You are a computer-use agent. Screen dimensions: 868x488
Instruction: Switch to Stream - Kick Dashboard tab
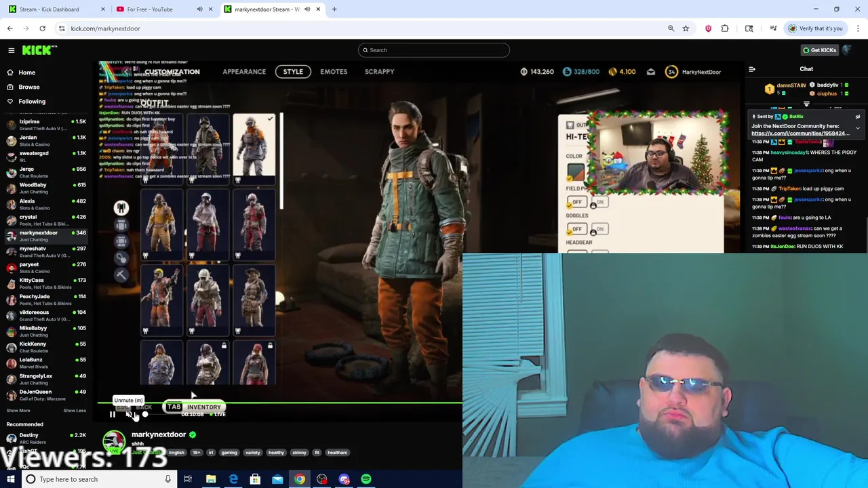coord(56,9)
